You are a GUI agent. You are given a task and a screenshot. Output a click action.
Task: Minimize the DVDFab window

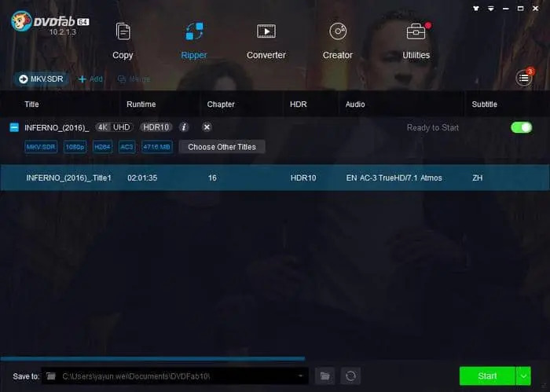tap(506, 9)
